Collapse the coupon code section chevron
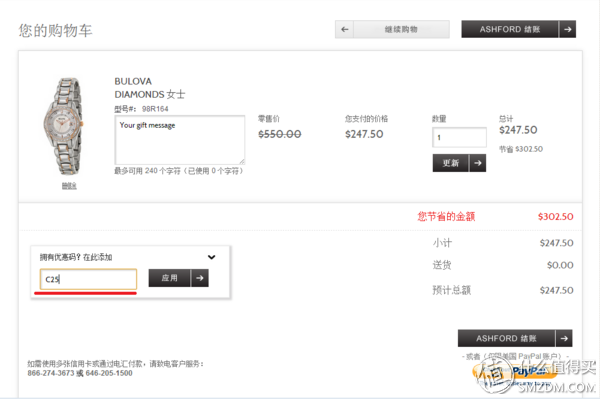 (212, 257)
